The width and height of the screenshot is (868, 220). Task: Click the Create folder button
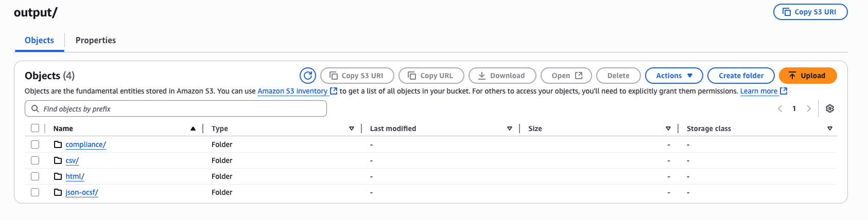click(741, 76)
